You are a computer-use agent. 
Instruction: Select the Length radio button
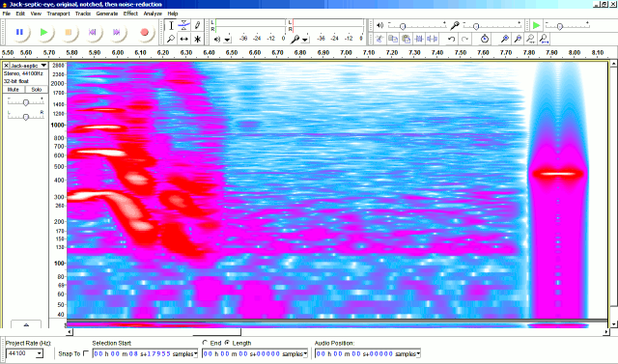[228, 343]
